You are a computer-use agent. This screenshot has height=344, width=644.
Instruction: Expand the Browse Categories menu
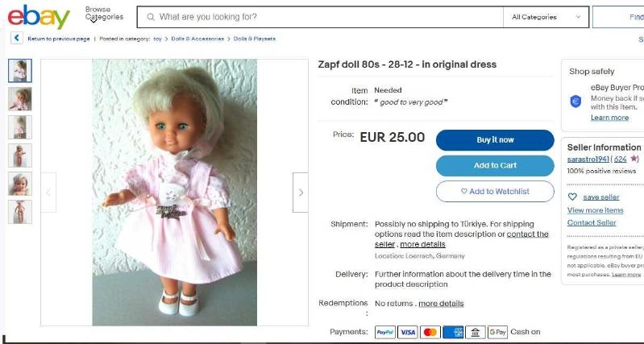pos(104,14)
